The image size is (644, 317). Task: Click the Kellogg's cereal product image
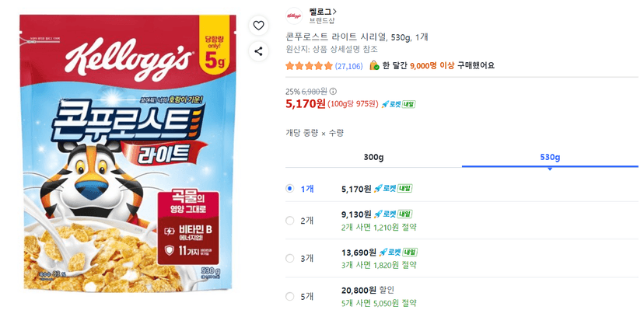pos(128,153)
